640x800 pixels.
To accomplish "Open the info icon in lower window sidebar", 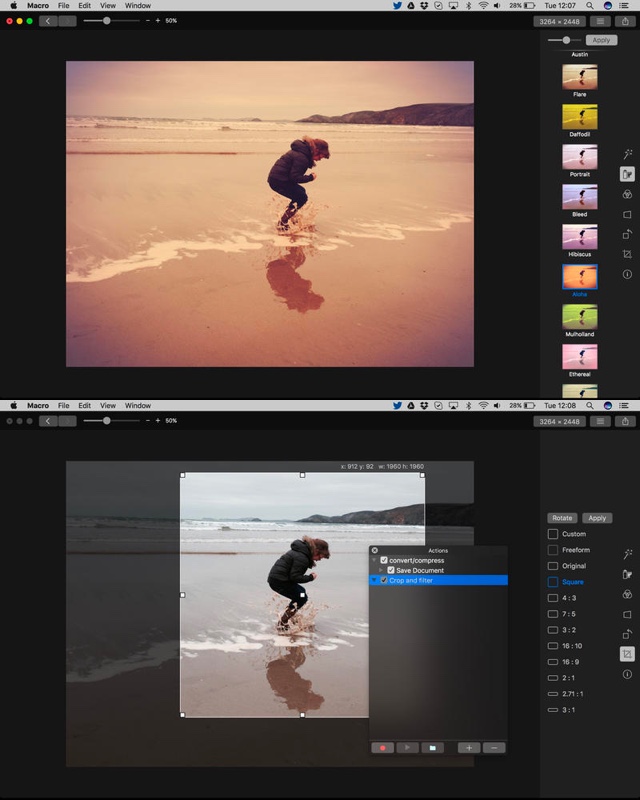I will [627, 674].
